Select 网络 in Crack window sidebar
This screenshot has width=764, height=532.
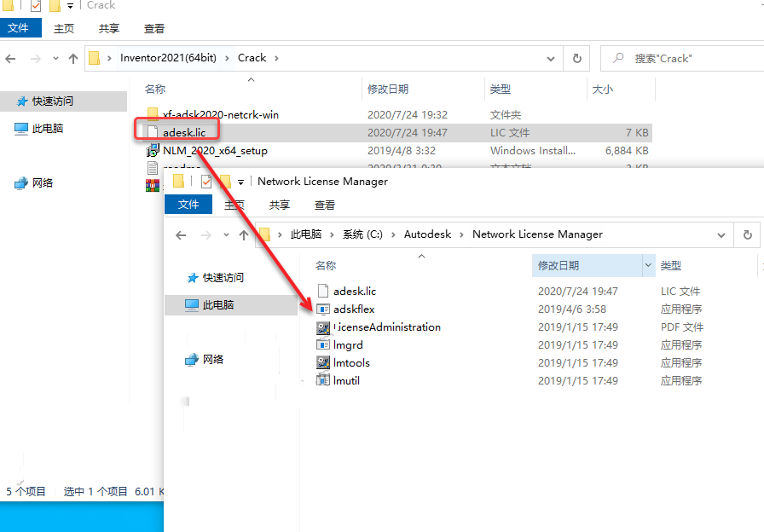[x=43, y=182]
